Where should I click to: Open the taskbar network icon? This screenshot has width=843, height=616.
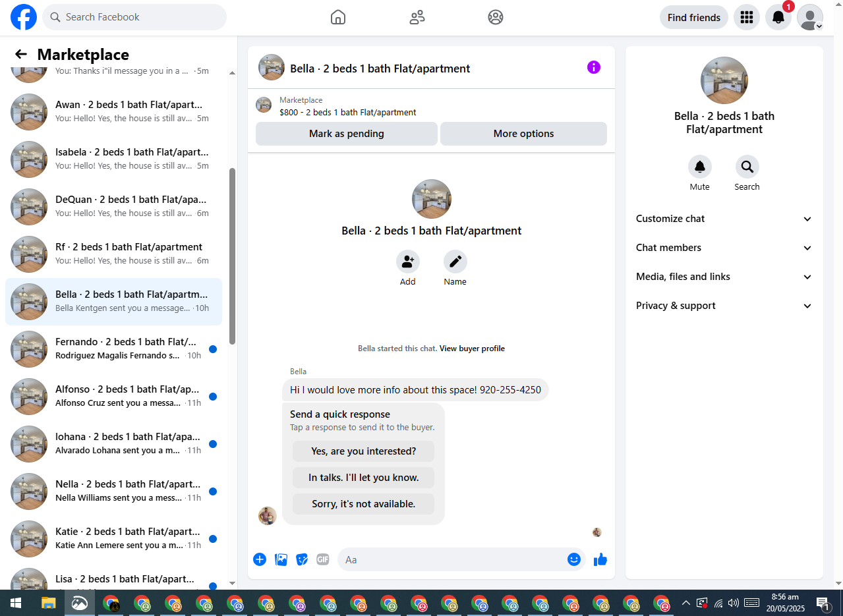[x=718, y=603]
